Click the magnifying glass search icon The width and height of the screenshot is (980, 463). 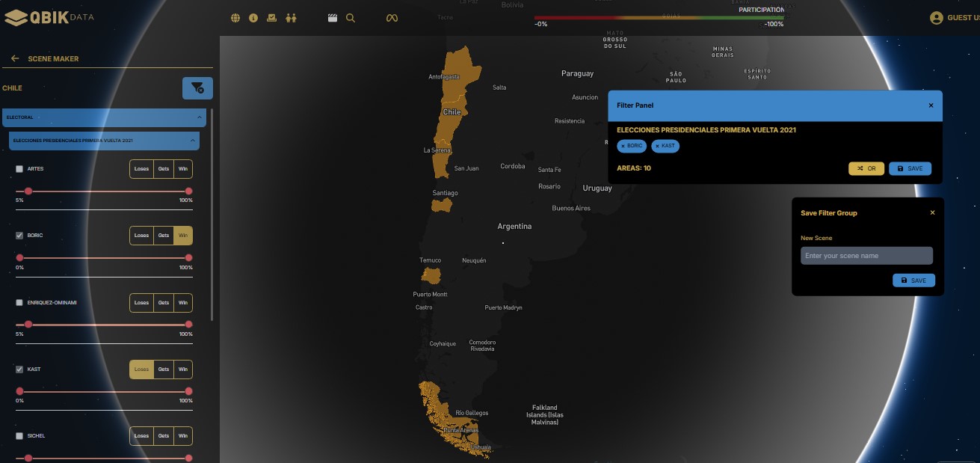point(351,18)
